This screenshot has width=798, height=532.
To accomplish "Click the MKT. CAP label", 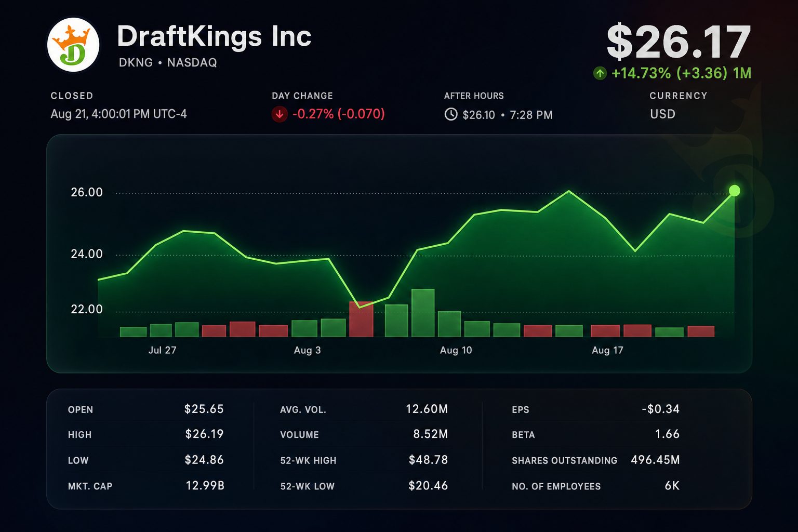I will coord(90,486).
